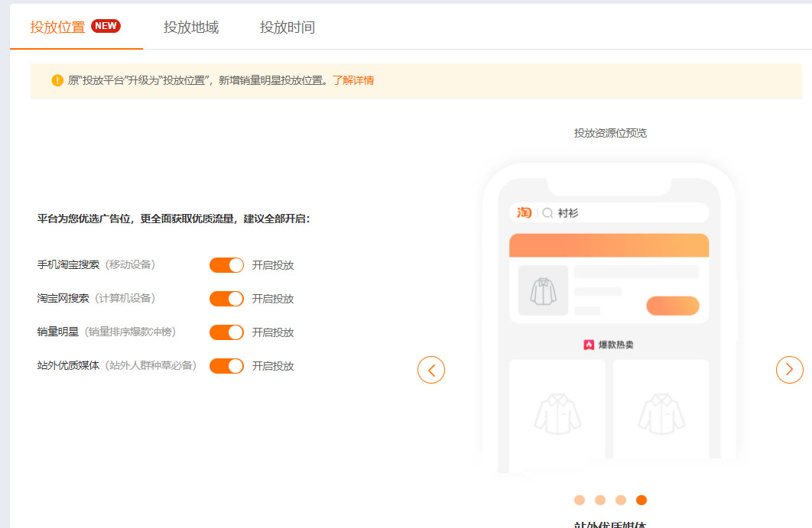
Task: Select the first carousel dot indicator
Action: pos(580,500)
